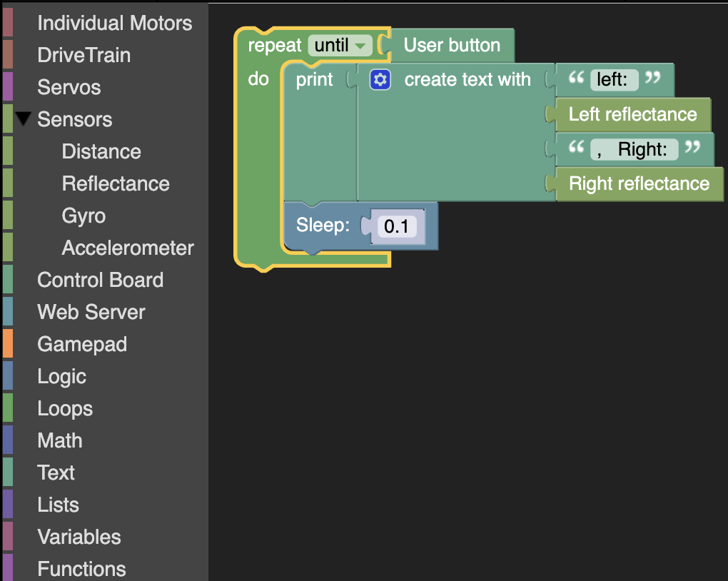Open the Gamepad category

(82, 345)
